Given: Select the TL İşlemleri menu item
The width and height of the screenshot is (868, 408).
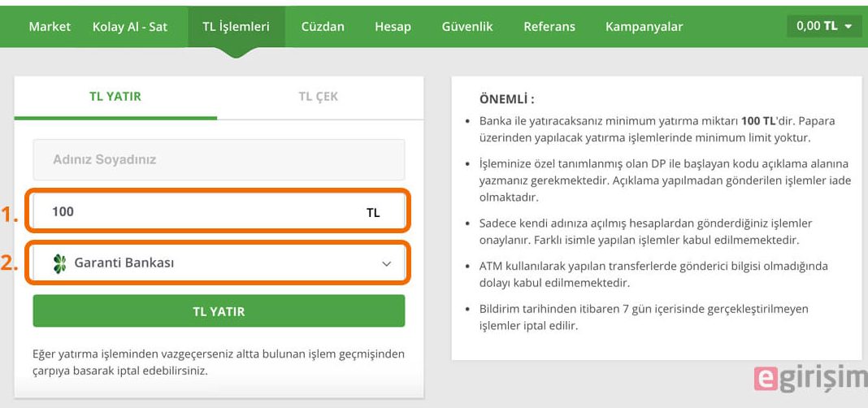Looking at the screenshot, I should point(237,27).
